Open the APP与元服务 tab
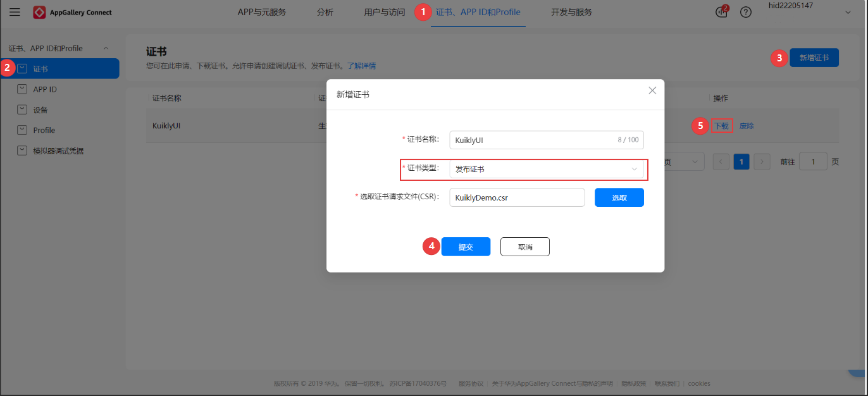Screen dimensions: 868x396 261,12
